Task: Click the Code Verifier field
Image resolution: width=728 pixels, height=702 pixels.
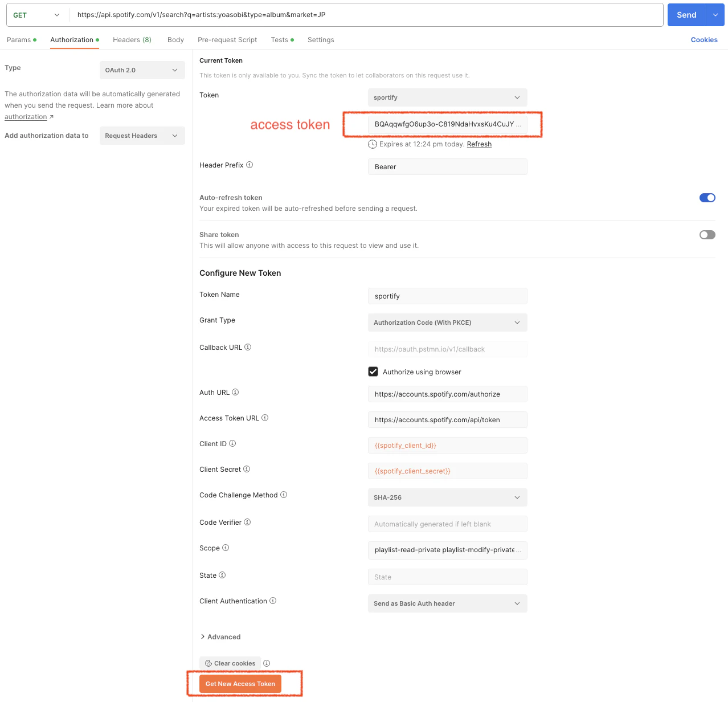Action: click(x=448, y=524)
